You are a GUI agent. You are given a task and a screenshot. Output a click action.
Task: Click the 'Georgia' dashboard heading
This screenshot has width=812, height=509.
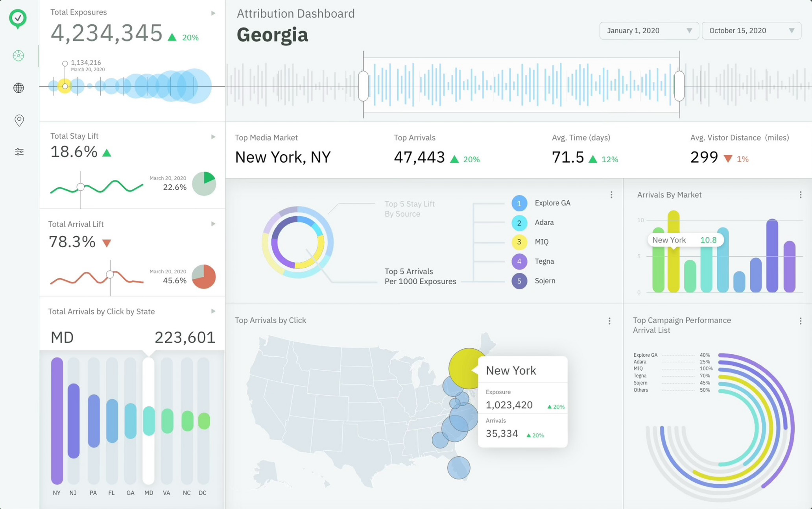[272, 35]
